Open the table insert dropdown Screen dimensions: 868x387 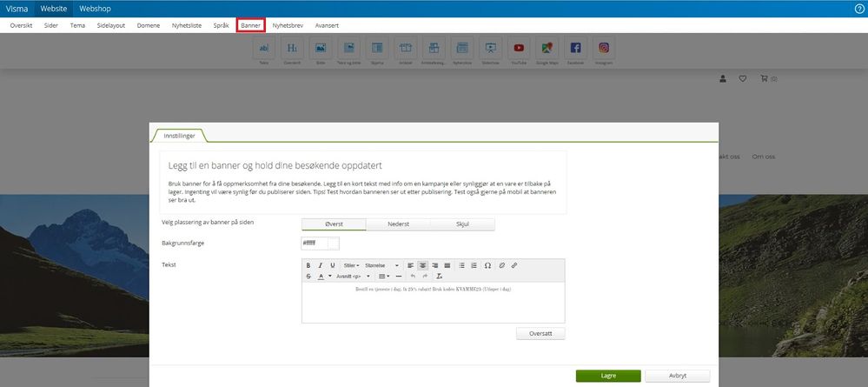384,276
